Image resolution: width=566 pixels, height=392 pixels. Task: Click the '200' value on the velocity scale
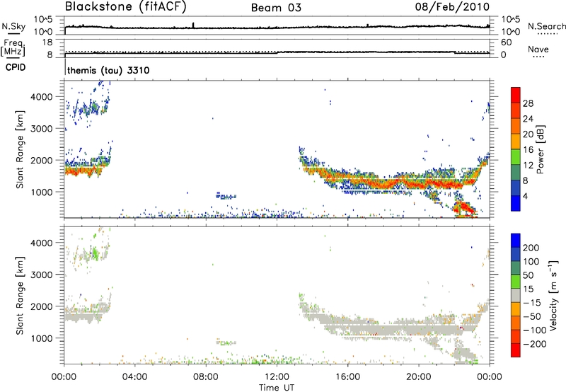[531, 248]
